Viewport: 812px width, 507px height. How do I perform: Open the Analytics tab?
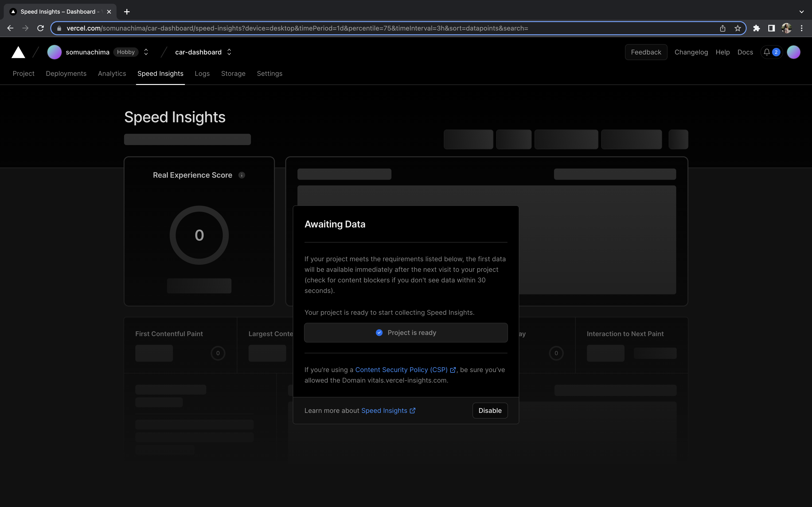(x=112, y=73)
